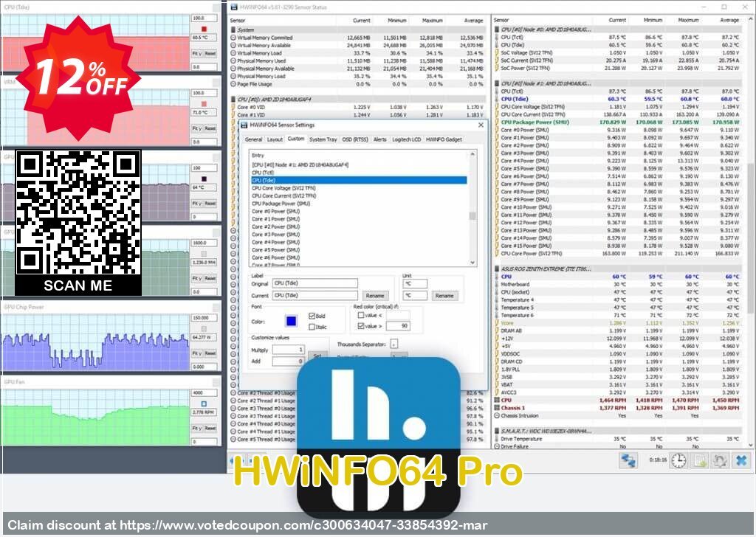The height and width of the screenshot is (537, 756).
Task: Enable the red color 'value <' checkbox
Action: [x=360, y=316]
